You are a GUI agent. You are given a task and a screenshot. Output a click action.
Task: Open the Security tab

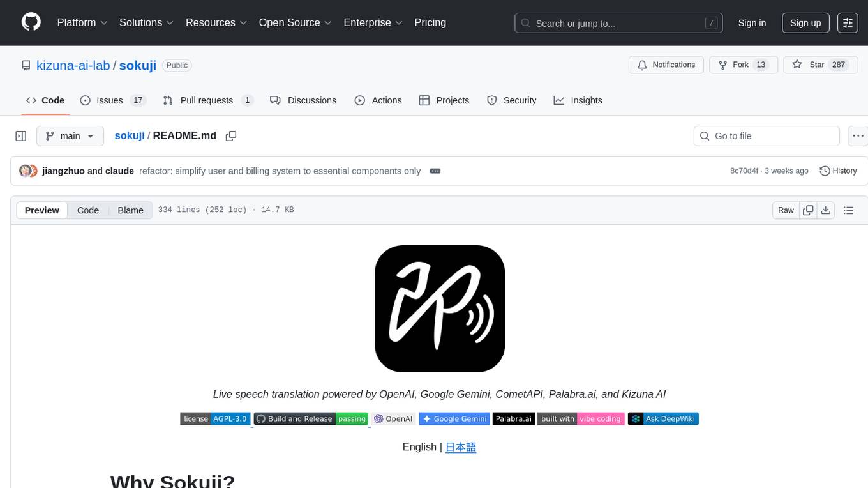coord(512,100)
